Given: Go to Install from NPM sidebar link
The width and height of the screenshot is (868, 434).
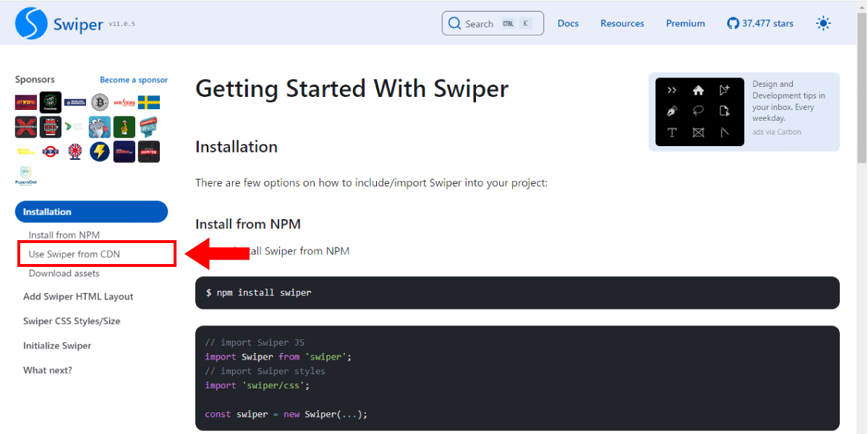Looking at the screenshot, I should tap(64, 235).
